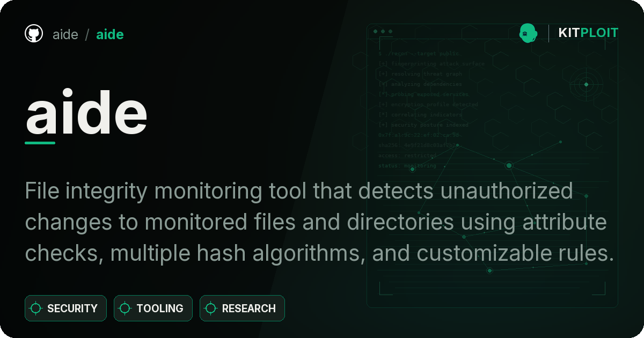Click the GitHub octocat logo
The width and height of the screenshot is (644, 338).
click(34, 34)
